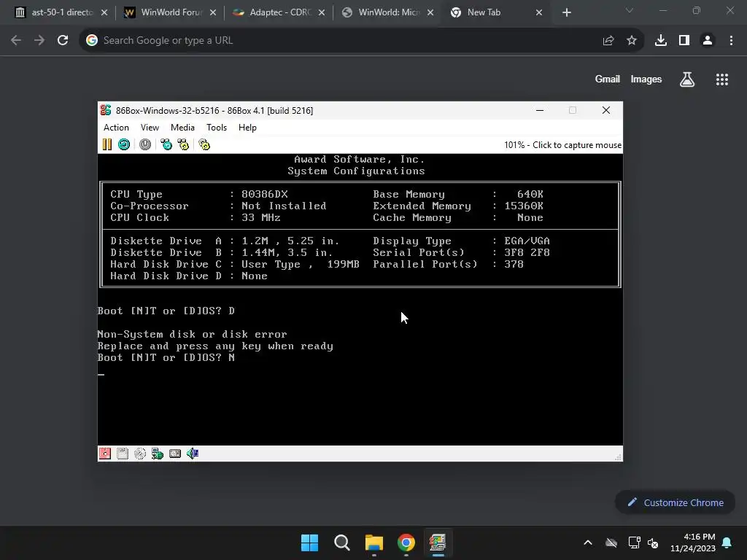Pause the 86Box emulation
Screen dimensions: 747x560
point(107,144)
